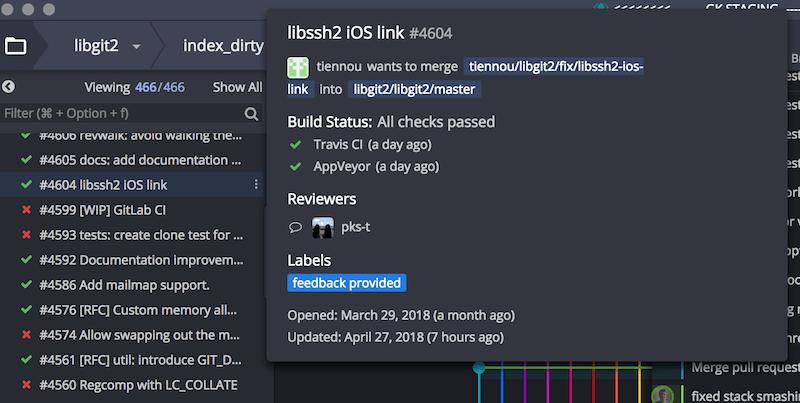This screenshot has height=403, width=800.
Task: Click green check status of #4592
Action: tap(27, 260)
